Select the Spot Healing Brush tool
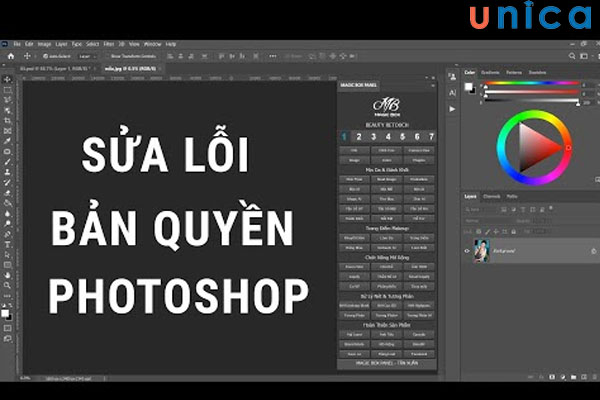This screenshot has width=600, height=400. 7,152
